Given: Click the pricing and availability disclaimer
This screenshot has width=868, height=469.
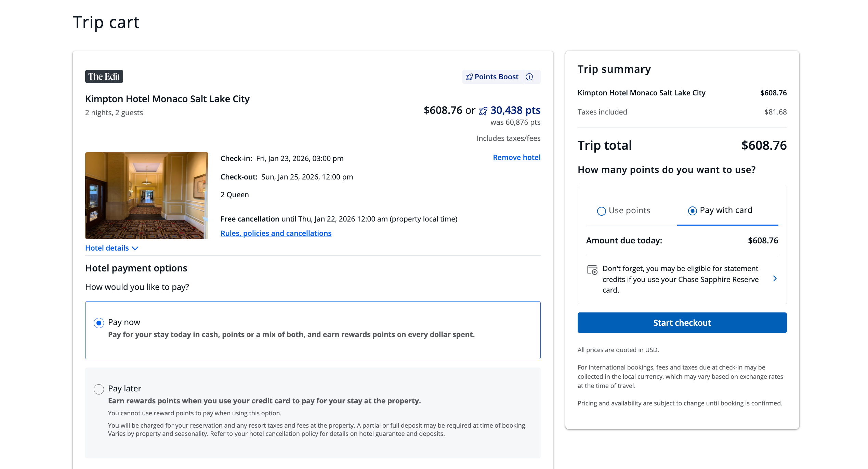Looking at the screenshot, I should coord(680,403).
